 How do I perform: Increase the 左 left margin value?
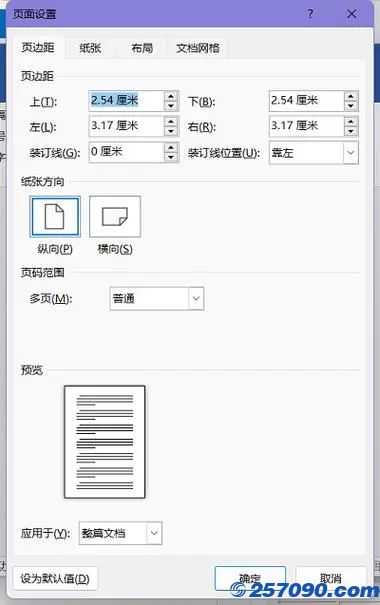point(171,122)
